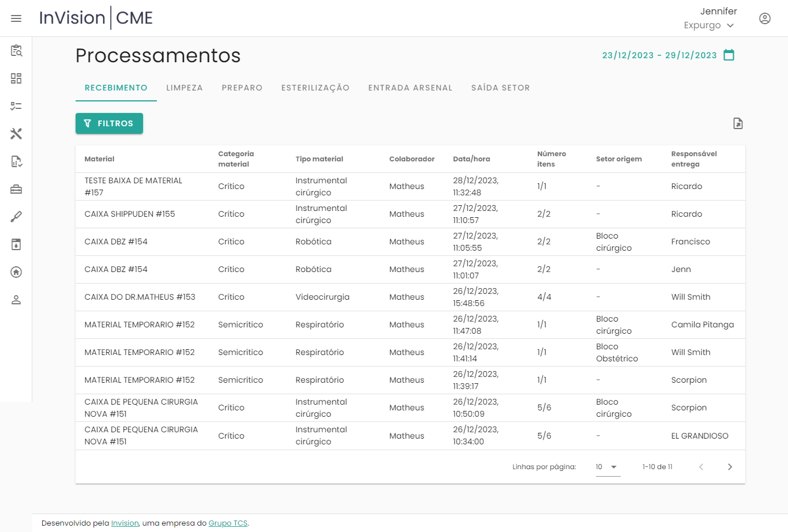This screenshot has height=532, width=788.
Task: Open the calendar date range picker
Action: [x=729, y=55]
